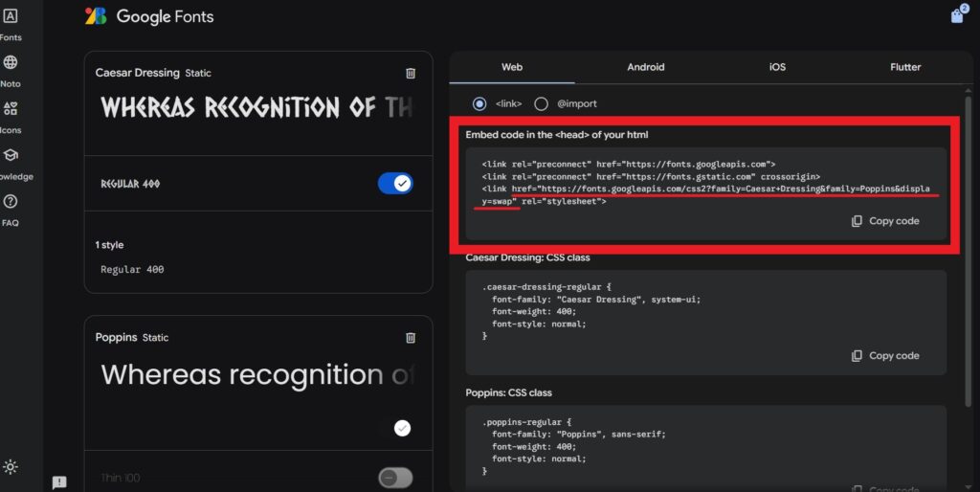This screenshot has height=492, width=980.
Task: Click copy icon for Caesar Dressing CSS class
Action: pyautogui.click(x=857, y=356)
